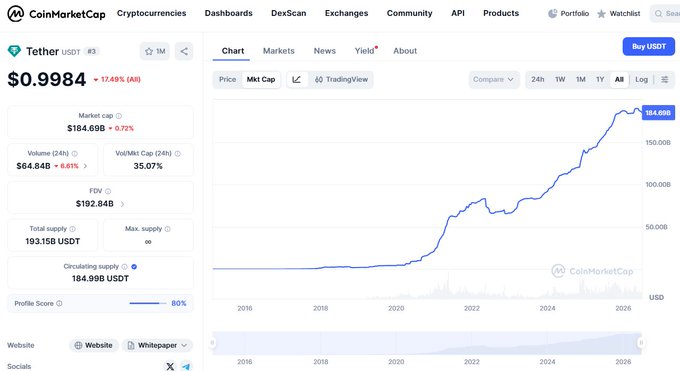Show Vol/Mkt Cap (24h) info tooltip
This screenshot has height=371, width=680.
pos(177,154)
